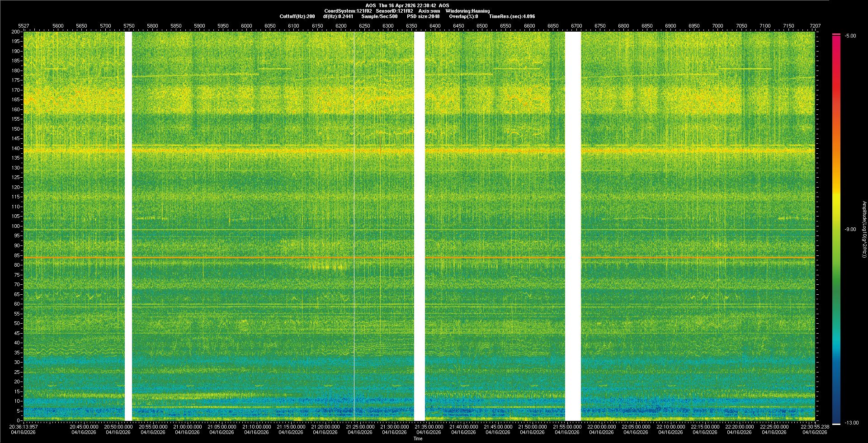Select the Axis:sum header label
Image resolution: width=868 pixels, height=443 pixels.
click(x=429, y=11)
